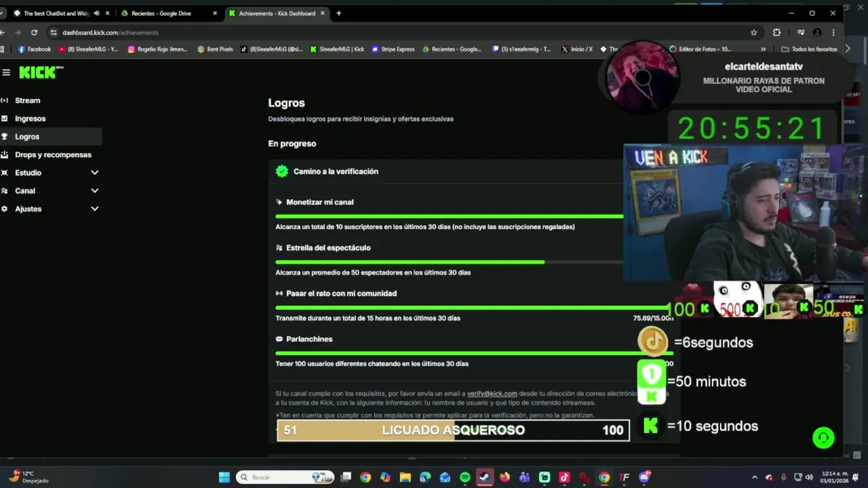The width and height of the screenshot is (868, 488).
Task: Click the Ajustes gear icon
Action: 5,209
